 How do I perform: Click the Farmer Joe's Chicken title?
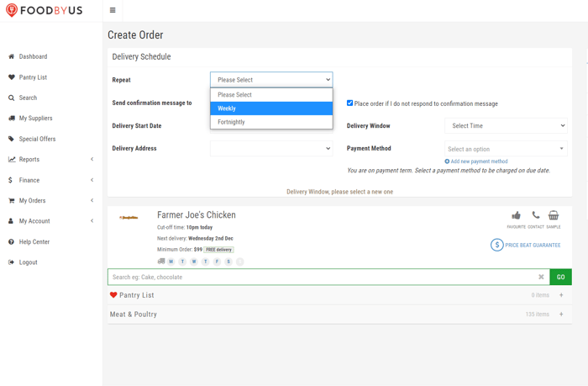pyautogui.click(x=196, y=214)
